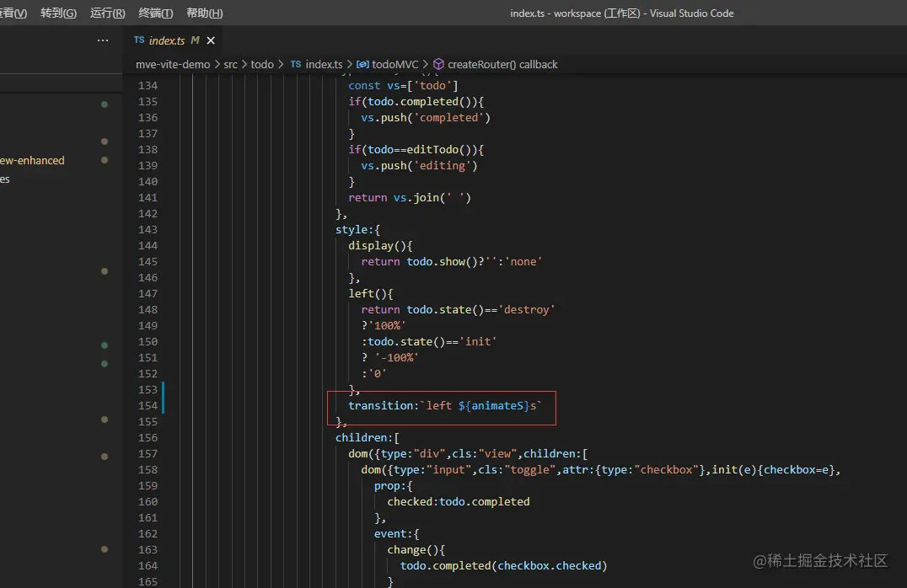Click index.ts breadcrumb item

(x=324, y=64)
